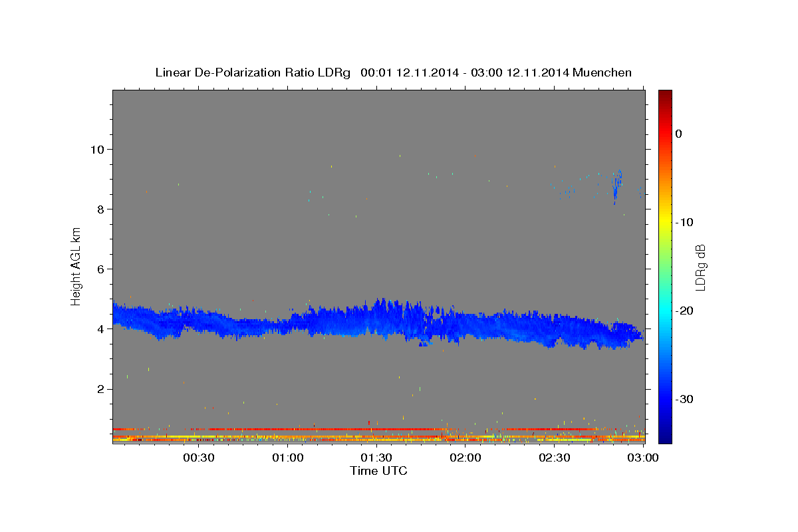Image resolution: width=798 pixels, height=532 pixels.
Task: Click the colorbar value -30 label
Action: [684, 399]
